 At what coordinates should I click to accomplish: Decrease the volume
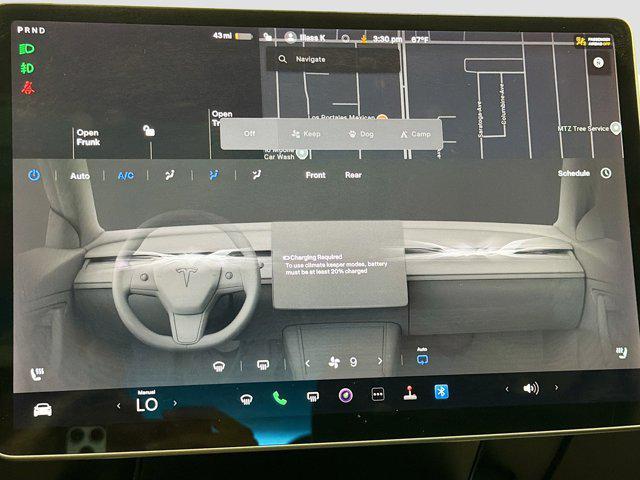pos(507,389)
